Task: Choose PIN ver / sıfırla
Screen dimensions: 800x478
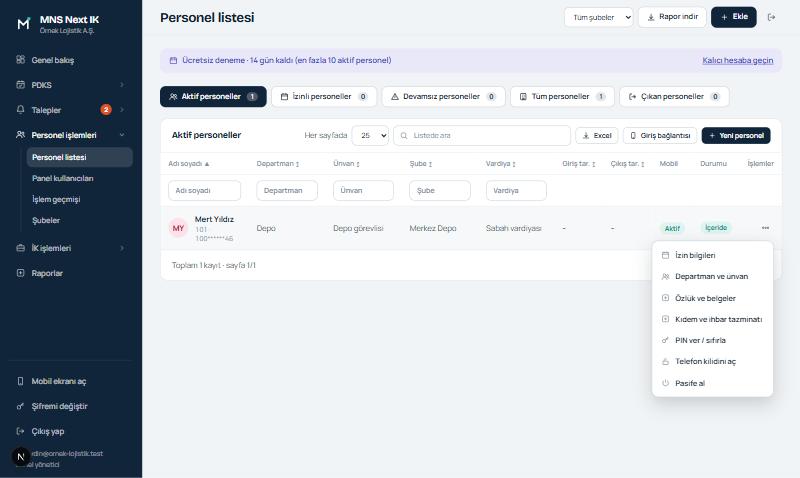Action: coord(712,340)
